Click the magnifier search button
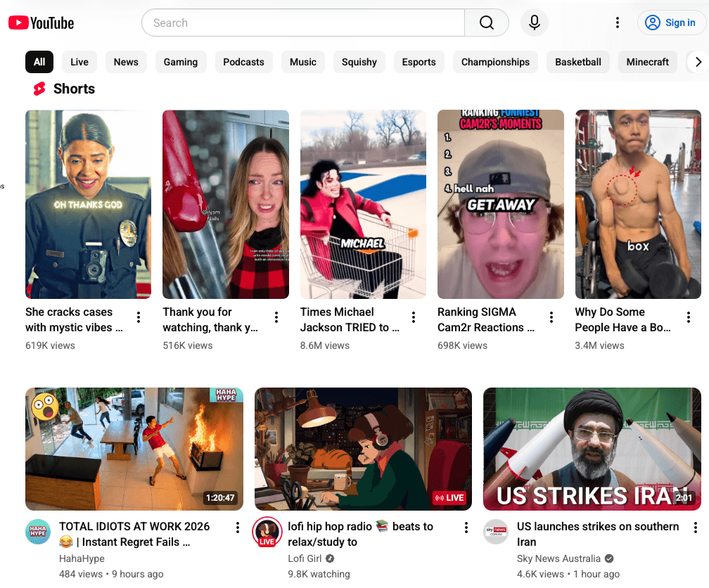Image resolution: width=709 pixels, height=588 pixels. pos(487,23)
